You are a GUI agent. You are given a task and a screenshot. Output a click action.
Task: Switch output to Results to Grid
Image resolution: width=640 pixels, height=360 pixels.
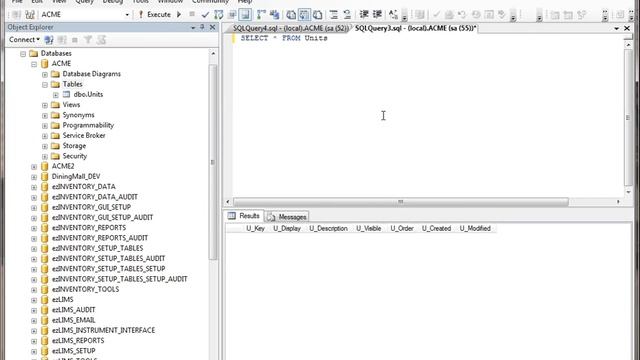[304, 15]
